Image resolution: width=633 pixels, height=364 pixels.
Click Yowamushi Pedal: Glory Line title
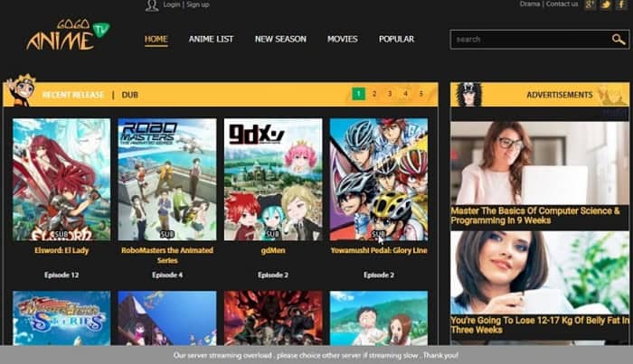[x=379, y=250]
